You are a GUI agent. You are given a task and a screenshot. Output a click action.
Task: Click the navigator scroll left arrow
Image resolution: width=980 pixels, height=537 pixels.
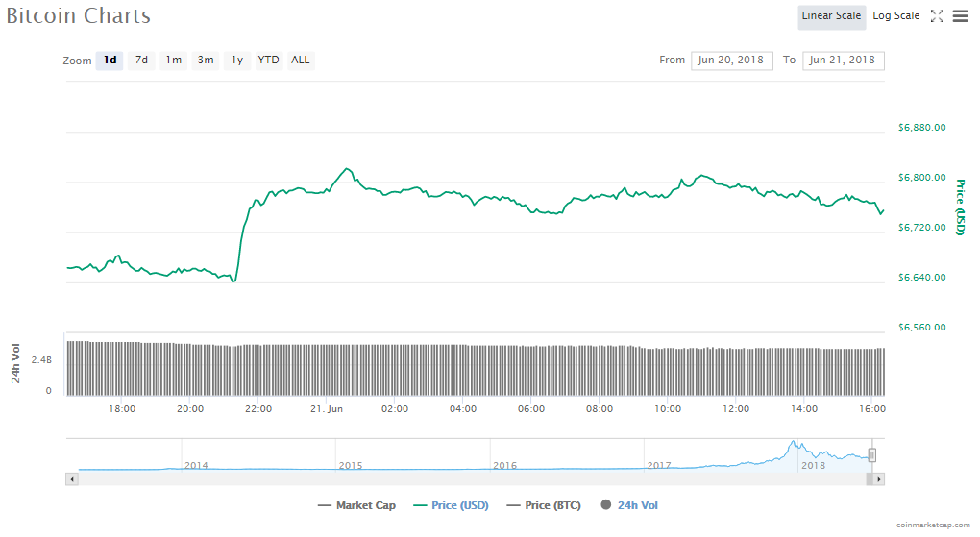coord(71,478)
